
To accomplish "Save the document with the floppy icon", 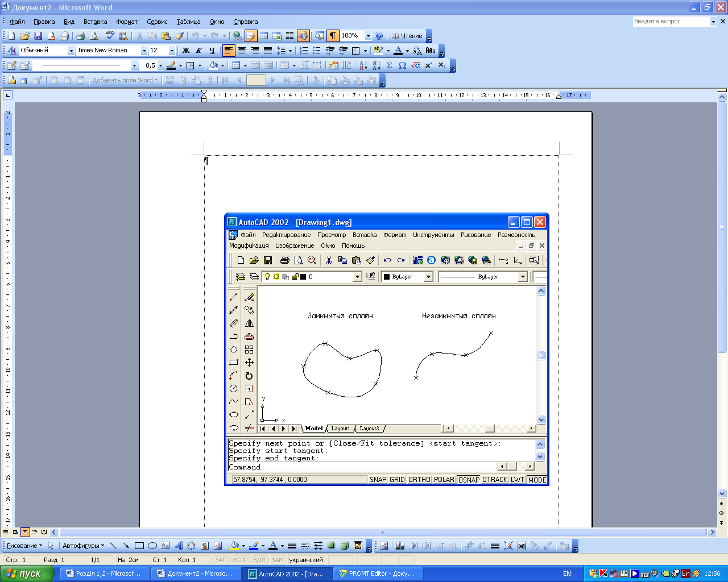I will coord(38,36).
